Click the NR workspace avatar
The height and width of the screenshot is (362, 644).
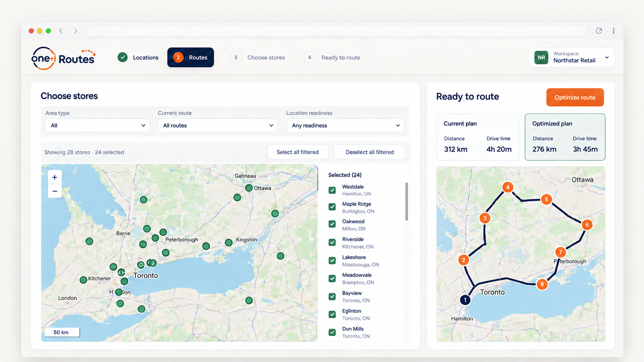(x=541, y=58)
